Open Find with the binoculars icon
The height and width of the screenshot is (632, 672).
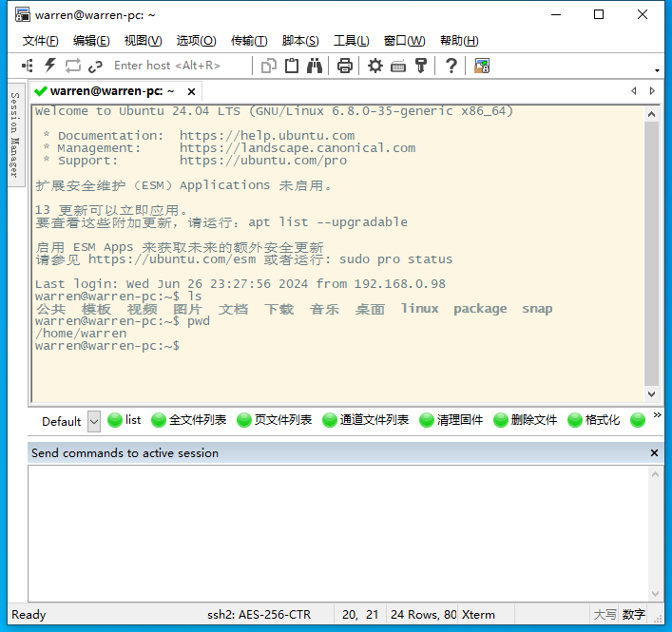(x=315, y=66)
